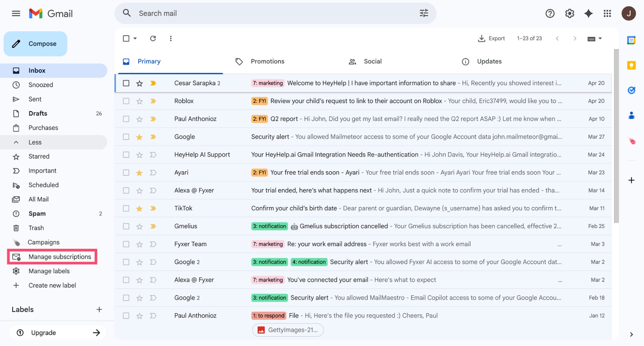This screenshot has height=346, width=644.
Task: Show the side panel chevron
Action: [631, 334]
